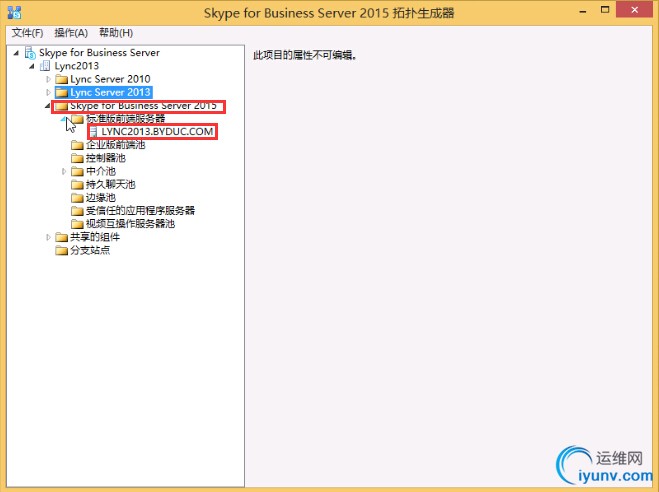The height and width of the screenshot is (492, 659).
Task: Select Lync Server 2010 tree label
Action: tap(110, 79)
